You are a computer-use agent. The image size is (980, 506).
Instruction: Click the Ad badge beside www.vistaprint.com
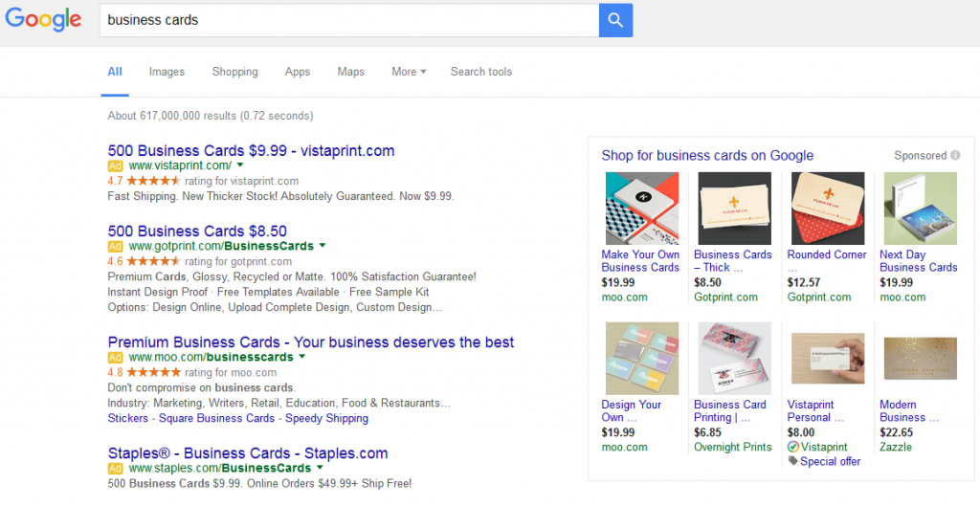tap(115, 165)
